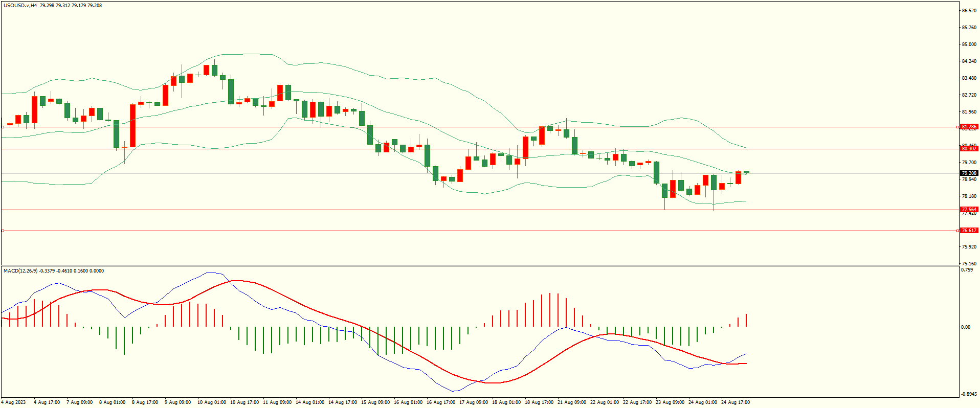Click the 16 Aug 17:00 time label
980x408 pixels.
coord(441,402)
